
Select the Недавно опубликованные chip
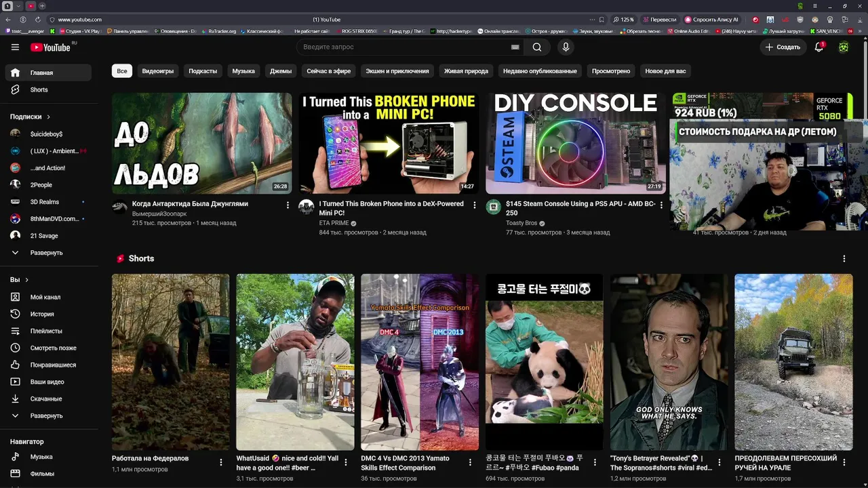[x=540, y=70]
